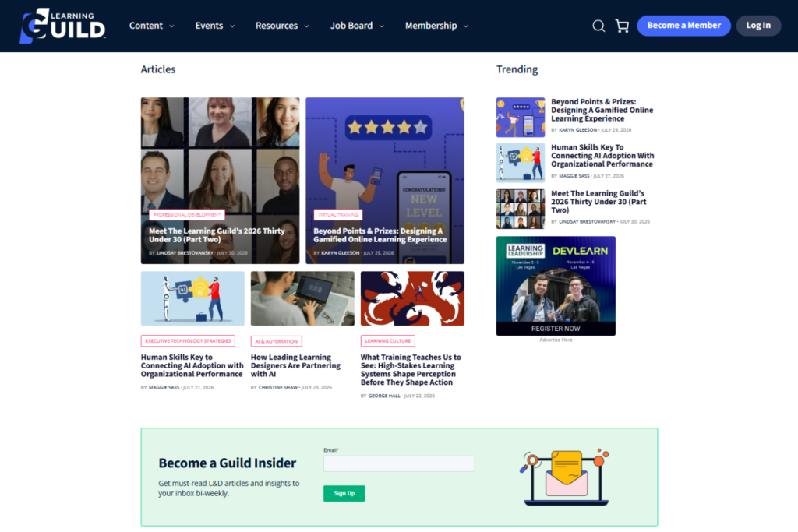Open How Leading Learning Designers article headline
Screen dimensions: 798x532
[295, 365]
